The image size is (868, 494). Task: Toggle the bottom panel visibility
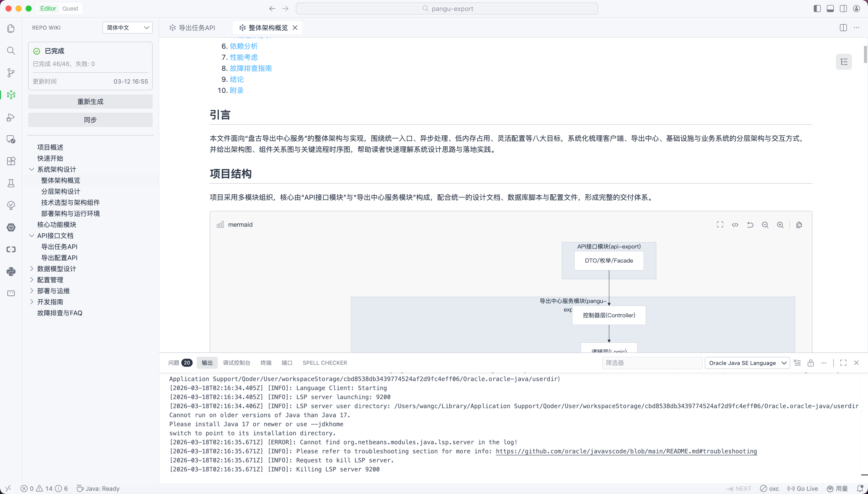coord(830,9)
